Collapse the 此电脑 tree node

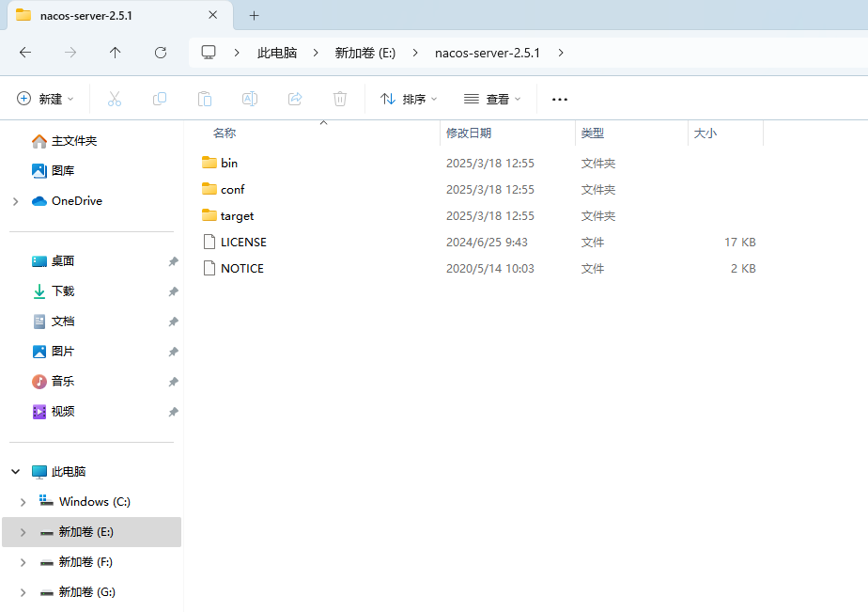15,472
